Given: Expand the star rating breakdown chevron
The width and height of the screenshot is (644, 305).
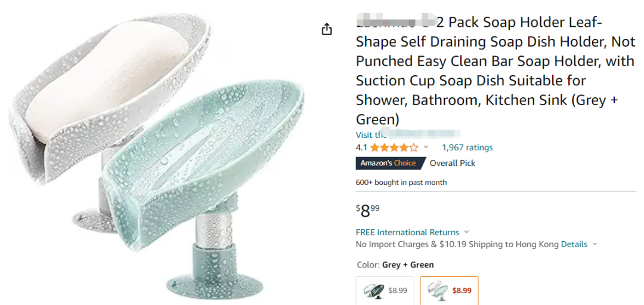Looking at the screenshot, I should click(426, 147).
